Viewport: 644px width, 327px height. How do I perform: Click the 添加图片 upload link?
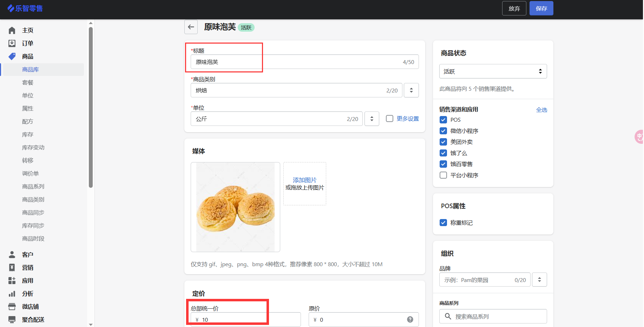tap(305, 180)
